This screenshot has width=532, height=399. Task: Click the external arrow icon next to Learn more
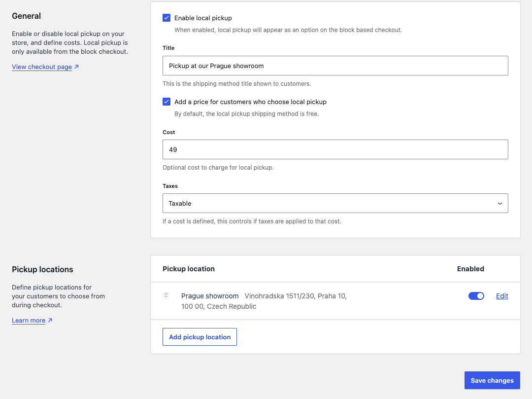[x=50, y=320]
